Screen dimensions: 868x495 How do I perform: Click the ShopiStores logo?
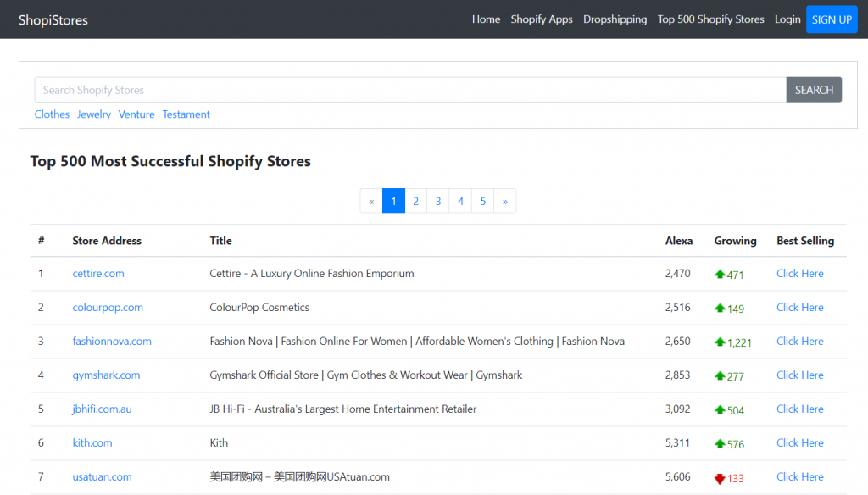coord(53,19)
